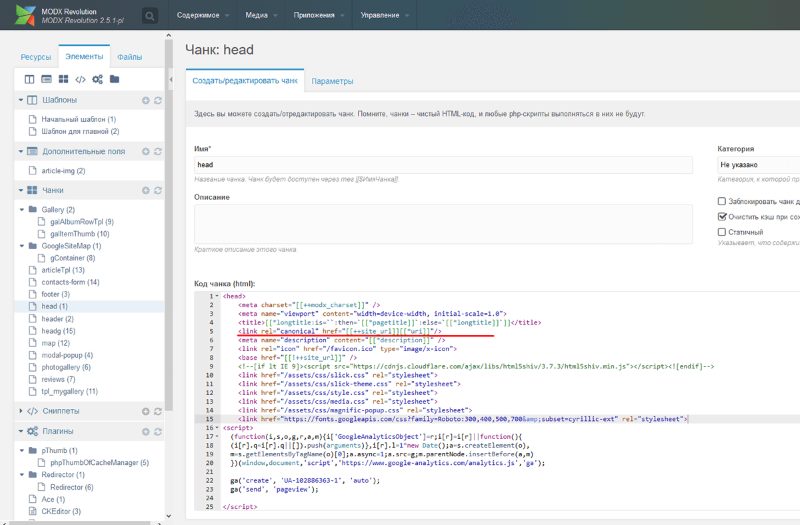
Task: Open the modal-popup (4) chunk
Action: point(67,355)
